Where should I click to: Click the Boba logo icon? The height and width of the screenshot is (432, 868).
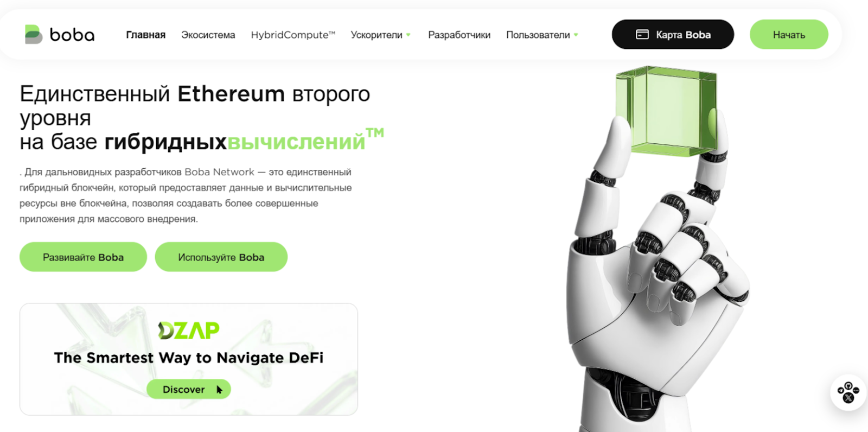pos(34,34)
